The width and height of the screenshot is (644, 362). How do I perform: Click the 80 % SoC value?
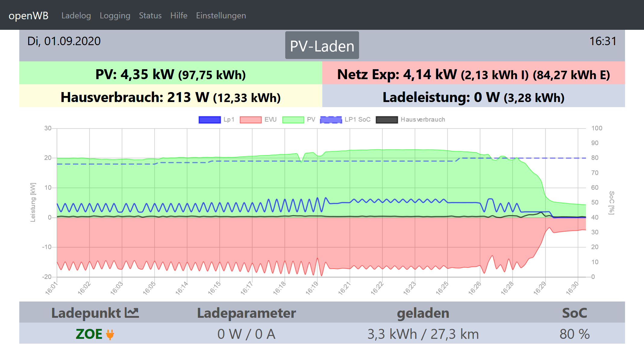coord(574,334)
